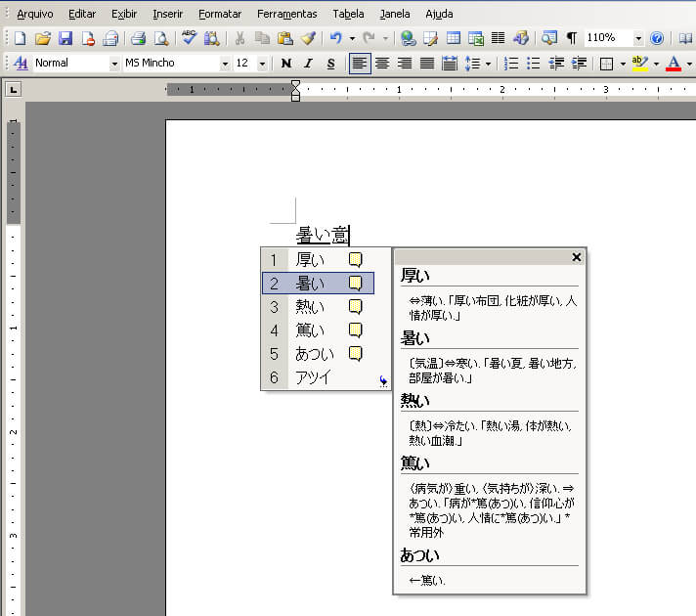This screenshot has height=616, width=696.
Task: Open the Normal style dropdown
Action: pos(114,64)
